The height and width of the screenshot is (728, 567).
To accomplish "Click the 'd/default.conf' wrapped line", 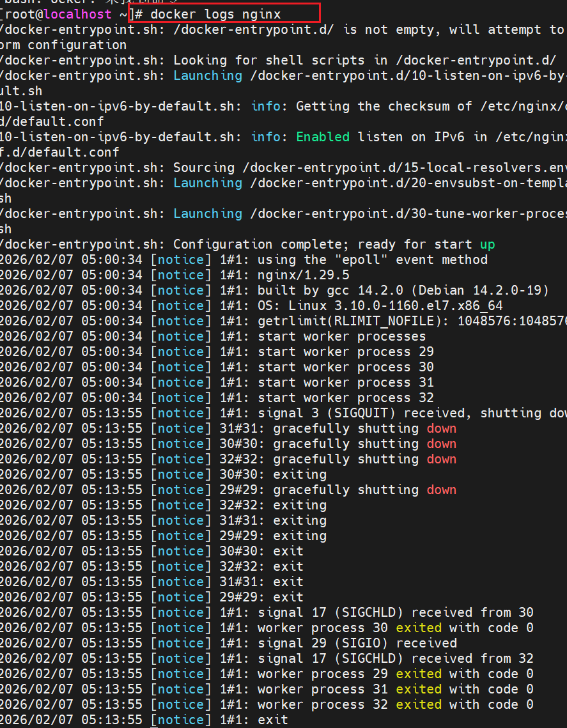I will (x=52, y=121).
